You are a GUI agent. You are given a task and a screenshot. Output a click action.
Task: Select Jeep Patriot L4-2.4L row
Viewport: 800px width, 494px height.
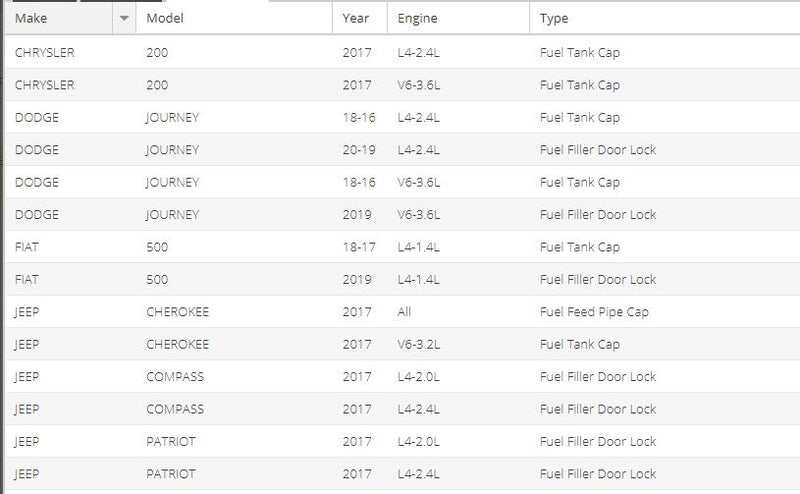point(403,474)
